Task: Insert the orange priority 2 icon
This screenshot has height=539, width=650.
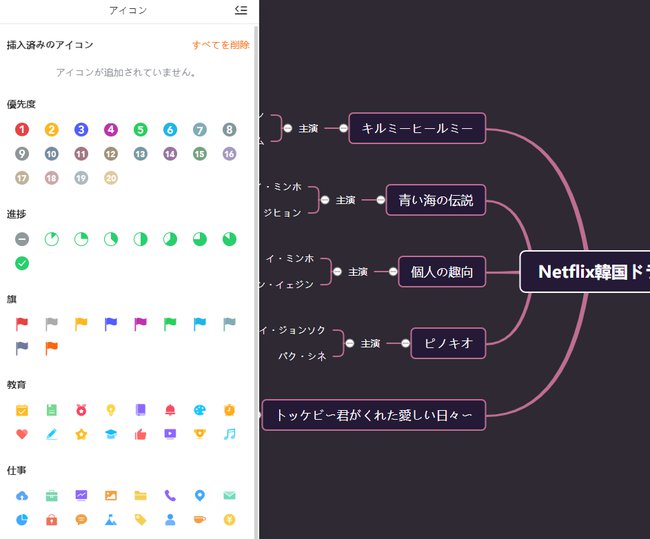Action: pyautogui.click(x=52, y=130)
